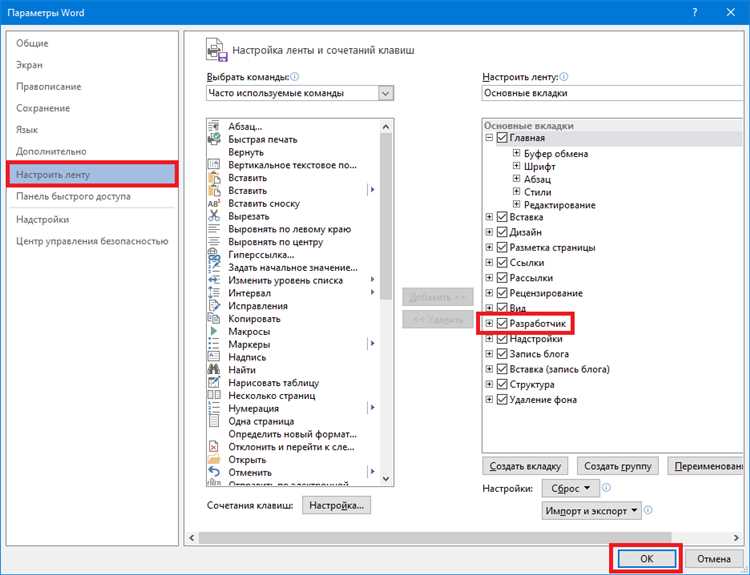The width and height of the screenshot is (750, 575).
Task: Select the Задать начальное значение icon
Action: 214,267
